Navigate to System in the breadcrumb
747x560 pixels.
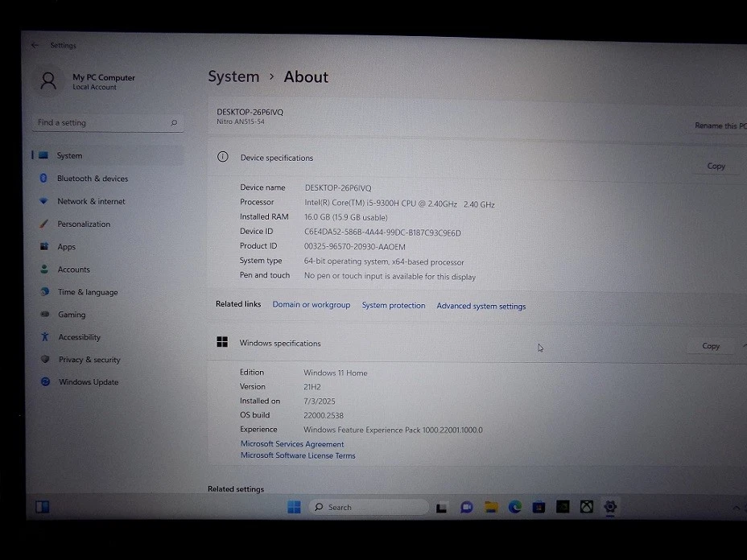click(233, 77)
